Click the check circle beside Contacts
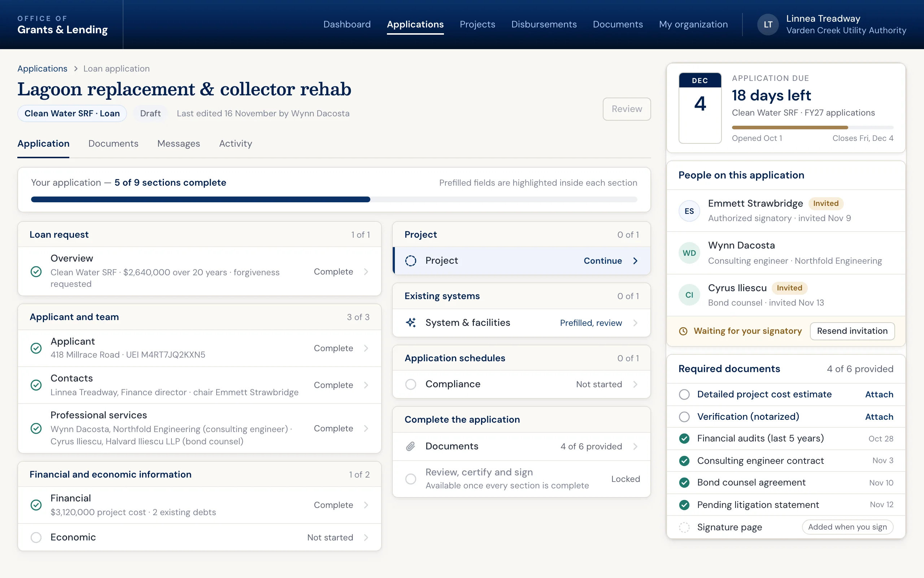The image size is (924, 578). (x=36, y=385)
